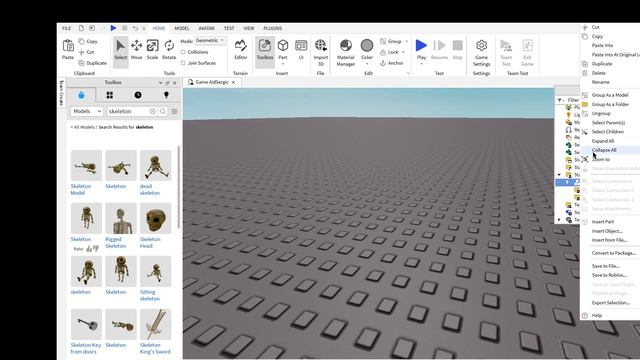Click the Resume test button
Viewport: 640px width, 360px height.
coord(440,49)
